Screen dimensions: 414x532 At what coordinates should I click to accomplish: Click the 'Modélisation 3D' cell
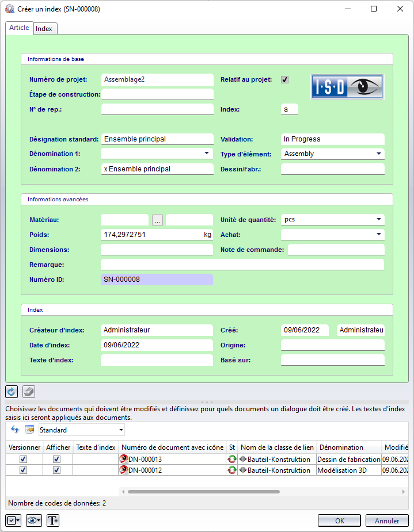(x=349, y=470)
